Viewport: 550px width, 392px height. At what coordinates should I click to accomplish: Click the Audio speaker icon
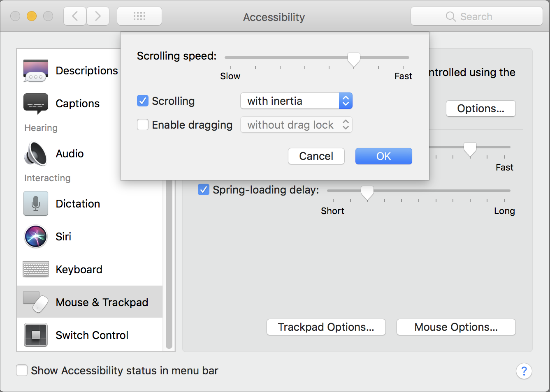36,154
